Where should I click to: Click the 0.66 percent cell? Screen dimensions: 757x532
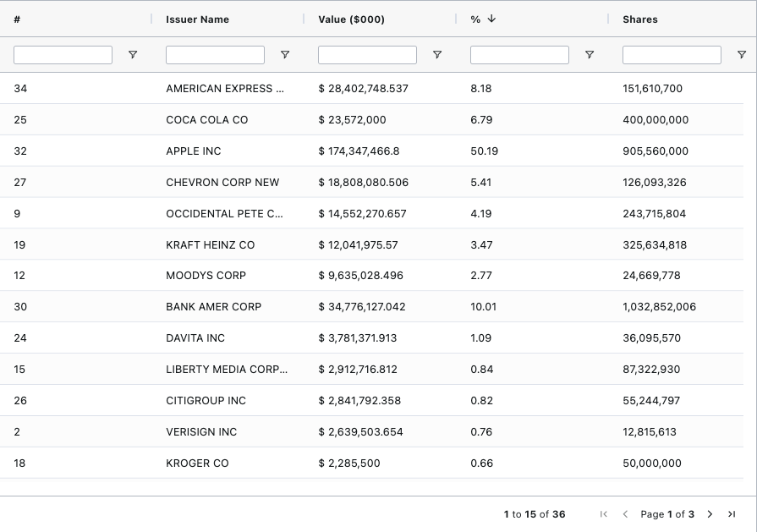[482, 463]
